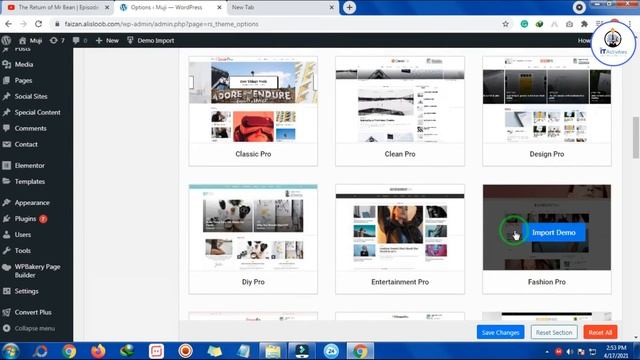This screenshot has width=640, height=360.
Task: Open the file folder taskbar icon
Action: (x=272, y=351)
